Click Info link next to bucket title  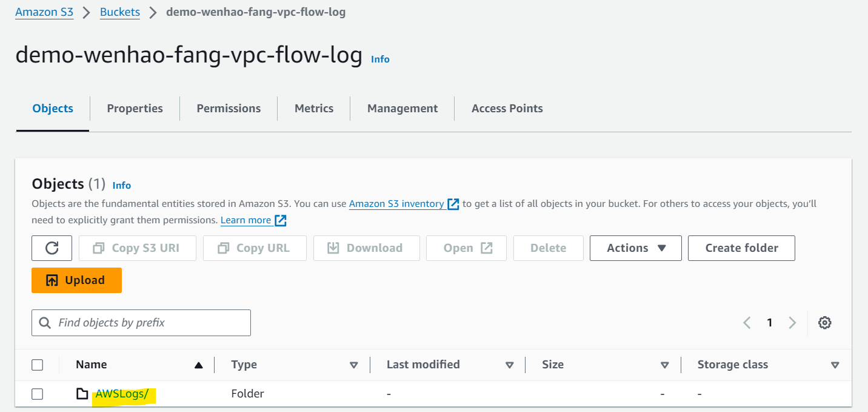click(x=380, y=59)
